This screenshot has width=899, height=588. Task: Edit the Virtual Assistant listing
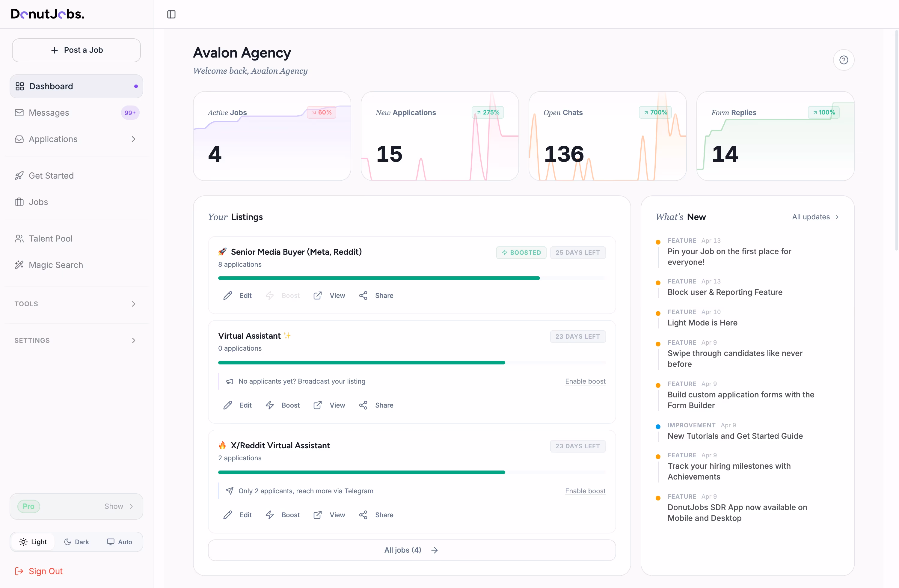[x=238, y=405]
